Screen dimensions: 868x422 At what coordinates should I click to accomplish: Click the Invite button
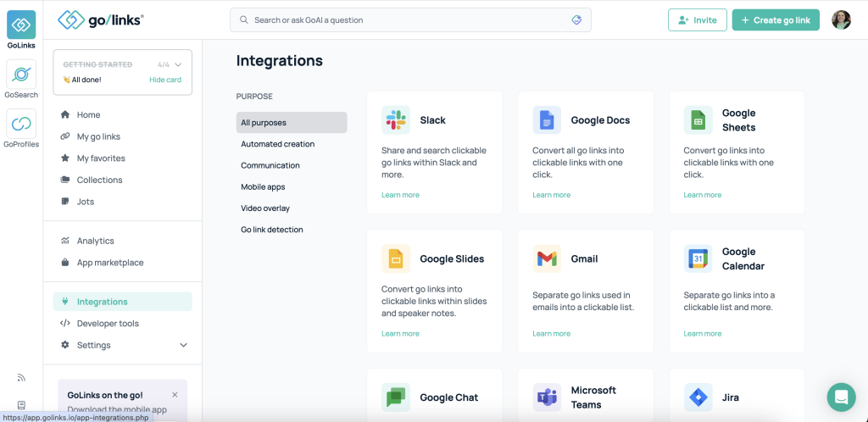(x=698, y=19)
